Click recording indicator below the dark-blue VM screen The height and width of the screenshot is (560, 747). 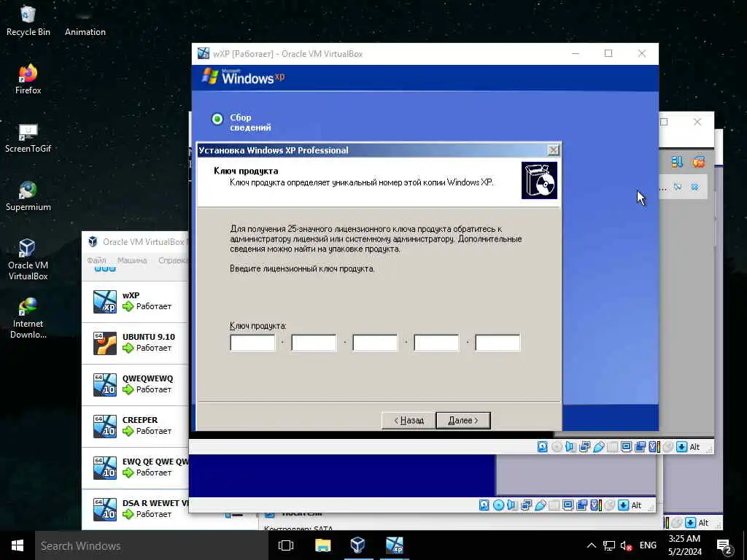(x=581, y=505)
